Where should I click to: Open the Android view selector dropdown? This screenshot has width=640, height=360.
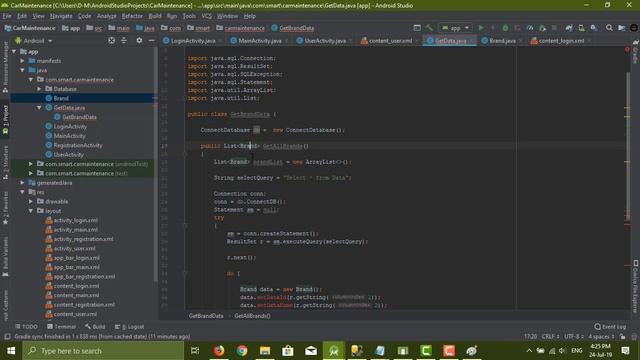tap(34, 41)
